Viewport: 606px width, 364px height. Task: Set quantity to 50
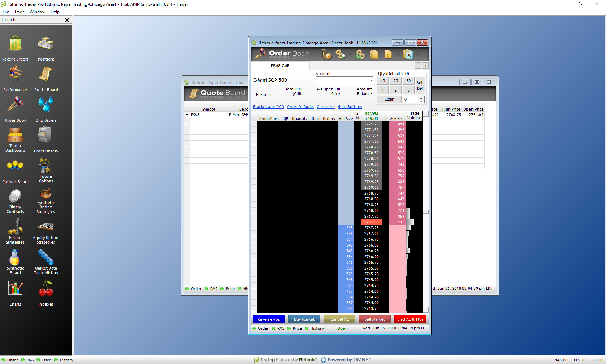click(x=409, y=81)
